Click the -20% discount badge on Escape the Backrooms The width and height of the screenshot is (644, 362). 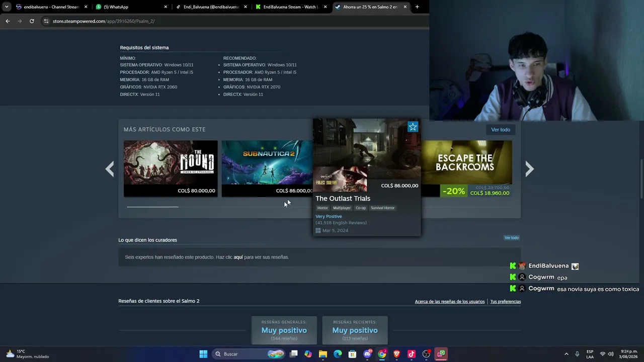[453, 191]
